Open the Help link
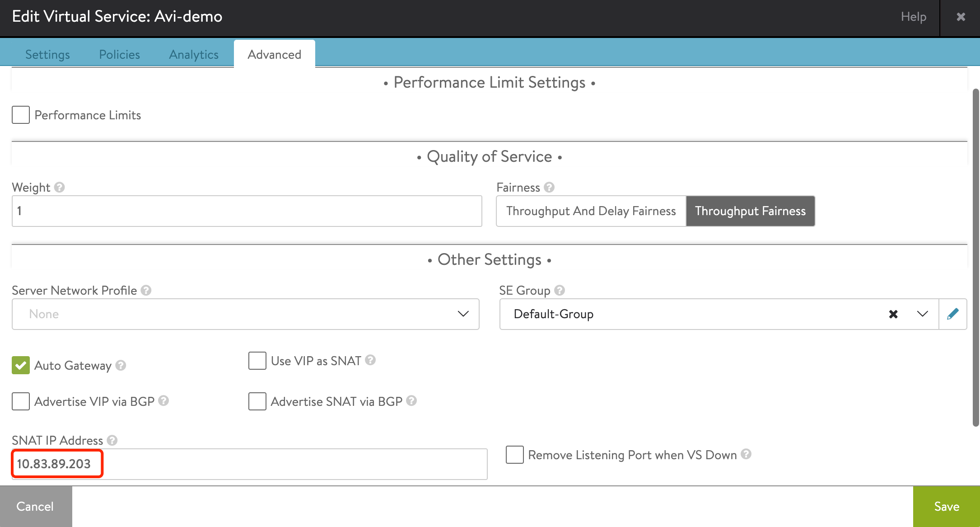 point(914,17)
